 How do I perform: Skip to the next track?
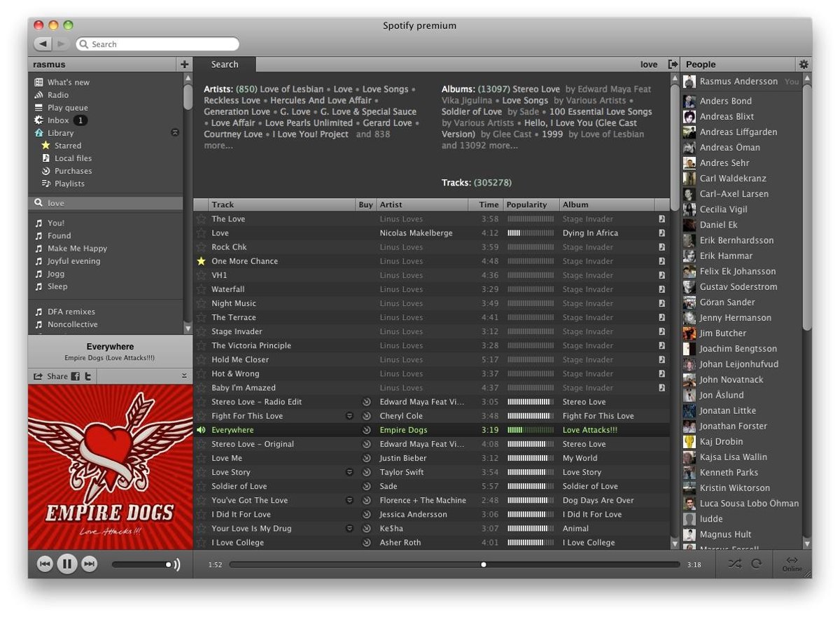[x=89, y=564]
